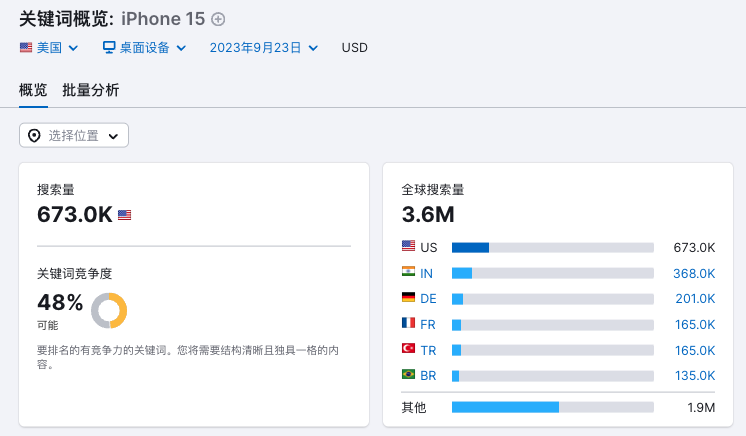Click the desktop monitor icon beside 桌面设备
The width and height of the screenshot is (746, 436).
pyautogui.click(x=109, y=48)
